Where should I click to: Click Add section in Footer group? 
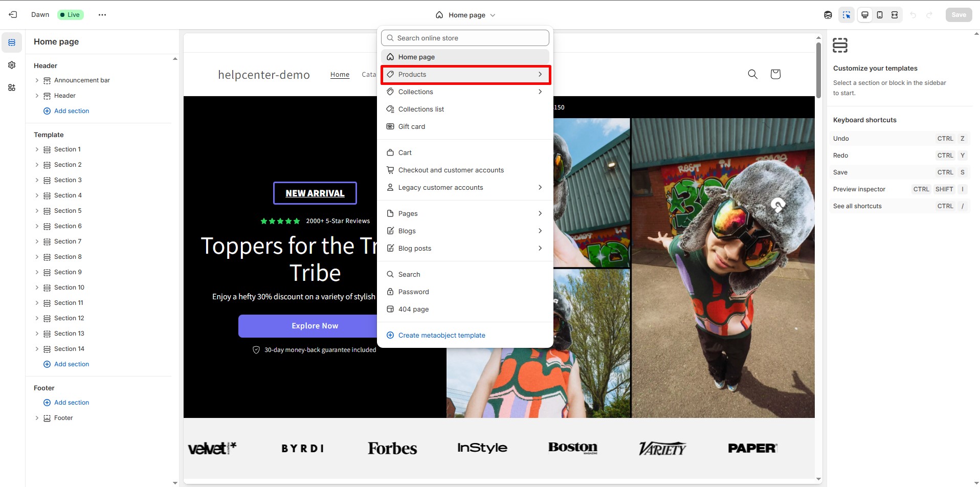(66, 403)
